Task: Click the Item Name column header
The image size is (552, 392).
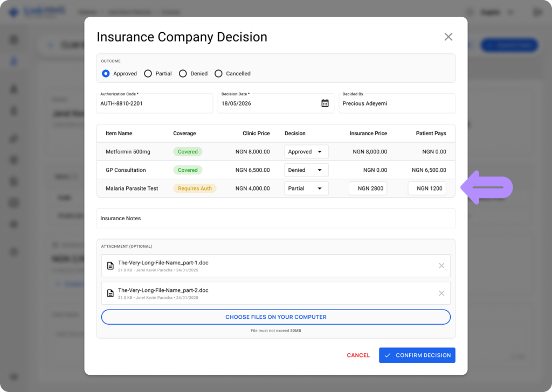Action: 119,133
